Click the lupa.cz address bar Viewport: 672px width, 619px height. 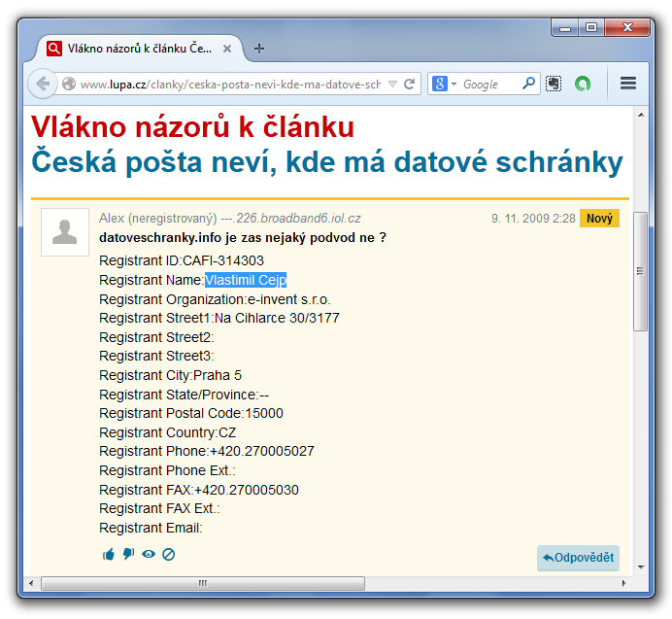coord(230,85)
